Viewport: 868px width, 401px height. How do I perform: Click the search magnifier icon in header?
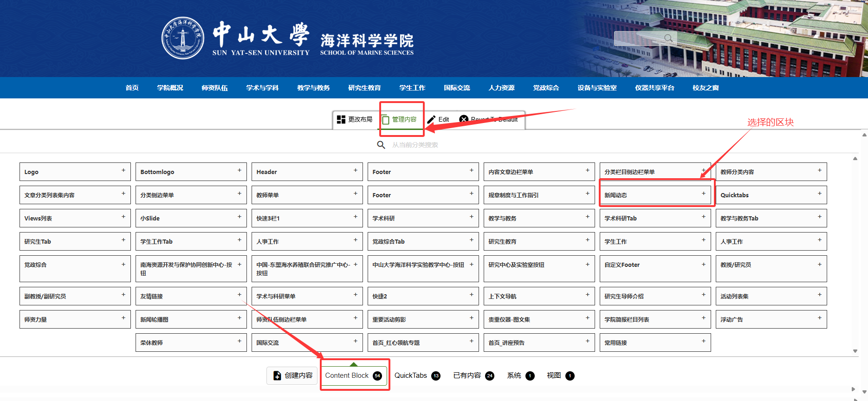[668, 39]
